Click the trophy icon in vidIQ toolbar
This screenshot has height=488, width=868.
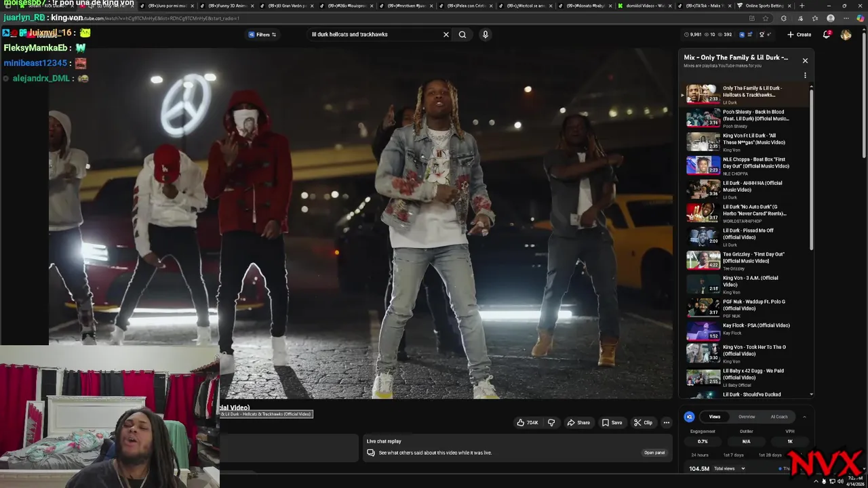tap(762, 35)
